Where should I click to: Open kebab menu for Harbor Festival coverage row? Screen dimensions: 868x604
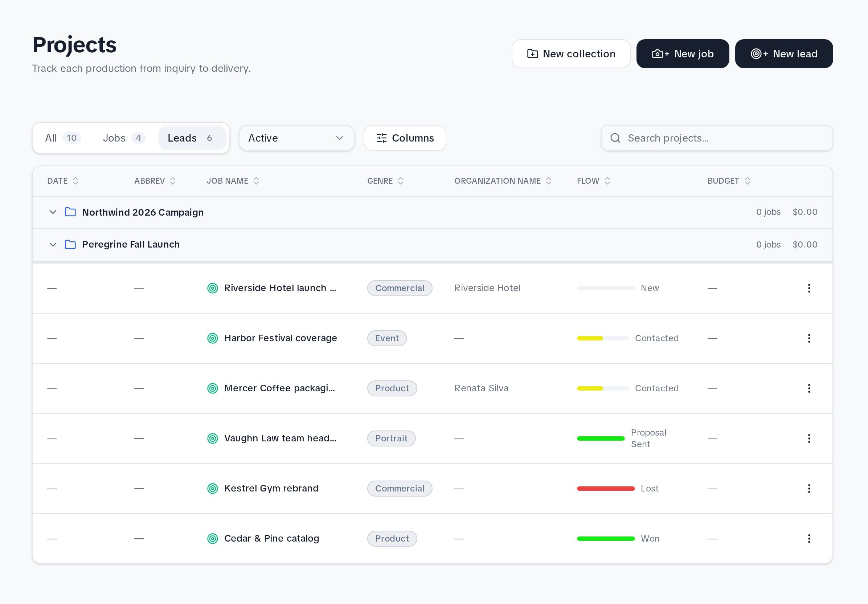[808, 338]
